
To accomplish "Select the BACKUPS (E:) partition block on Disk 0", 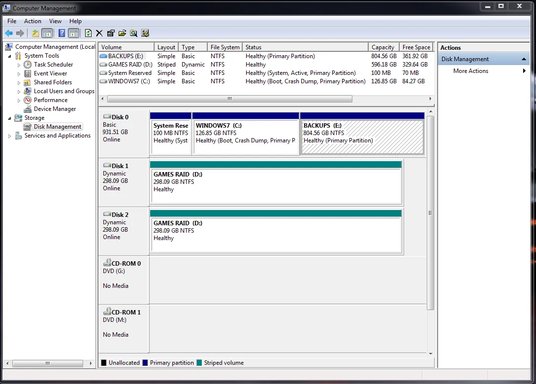I will click(x=362, y=134).
